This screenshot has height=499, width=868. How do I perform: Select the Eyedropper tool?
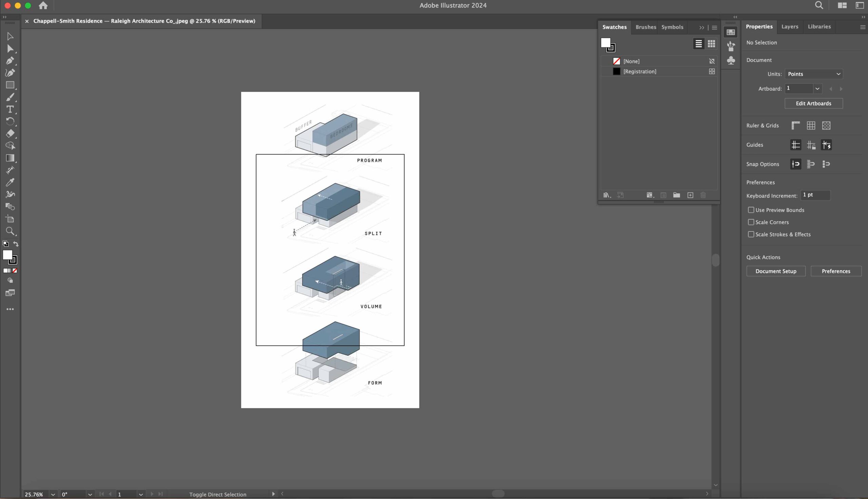10,182
